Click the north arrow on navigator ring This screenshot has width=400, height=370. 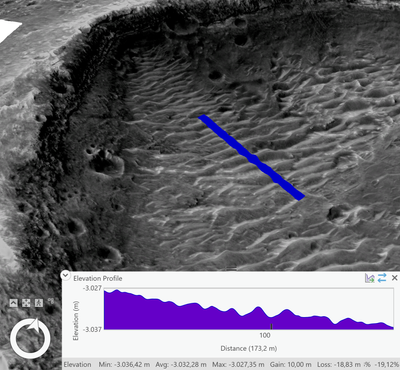click(x=34, y=324)
